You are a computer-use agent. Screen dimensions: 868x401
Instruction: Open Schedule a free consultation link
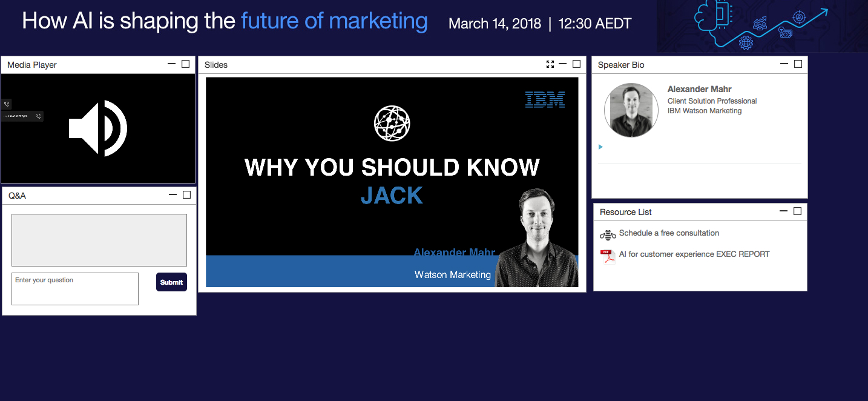pyautogui.click(x=669, y=233)
